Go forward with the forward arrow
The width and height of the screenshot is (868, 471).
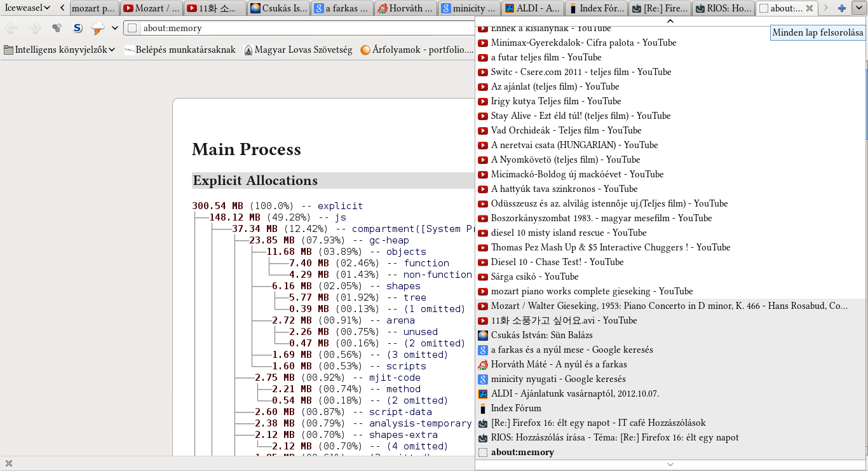pyautogui.click(x=34, y=28)
